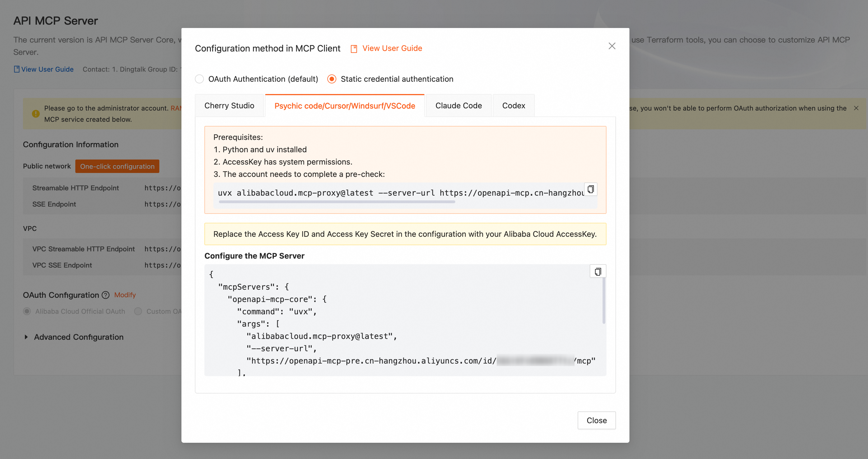This screenshot has height=459, width=868.
Task: Click the OAuth Configuration help question icon
Action: [x=106, y=295]
